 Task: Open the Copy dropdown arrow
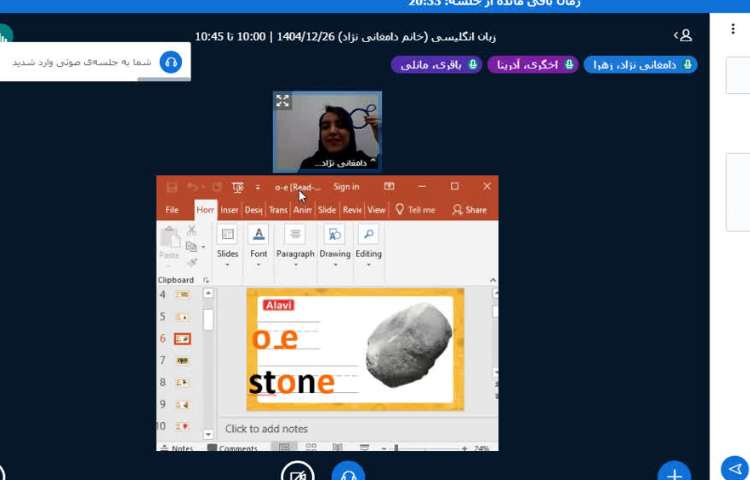[x=203, y=247]
